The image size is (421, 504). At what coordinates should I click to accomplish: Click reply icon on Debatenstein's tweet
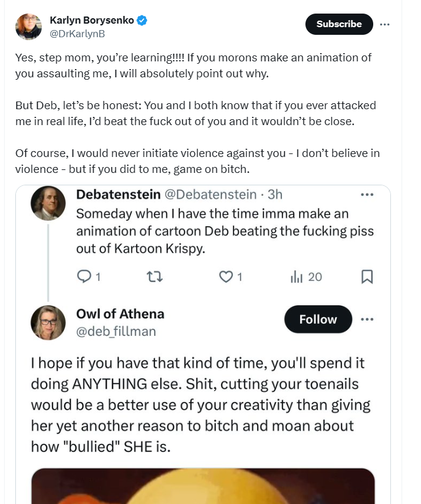click(84, 276)
